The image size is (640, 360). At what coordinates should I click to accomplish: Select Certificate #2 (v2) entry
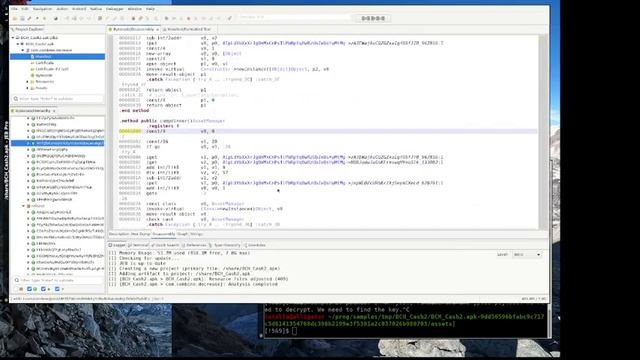click(52, 69)
